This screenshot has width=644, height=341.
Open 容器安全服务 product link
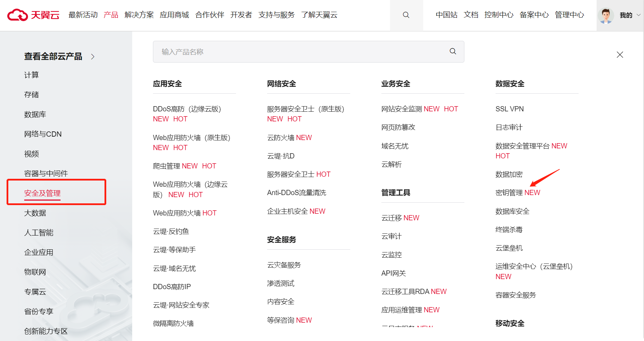(516, 295)
